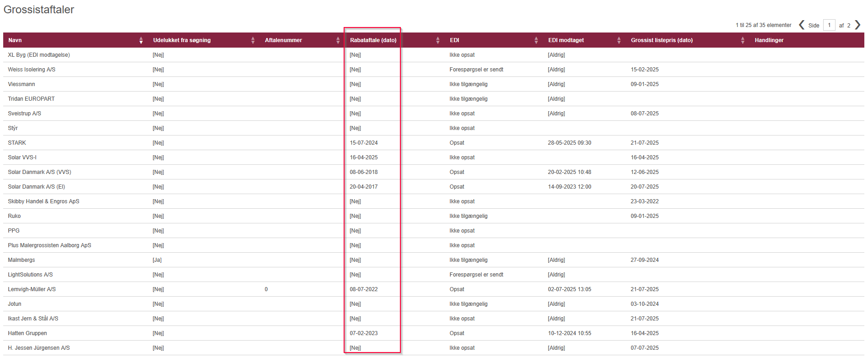This screenshot has width=868, height=358.
Task: Click rebate date 08-06-2018
Action: coord(364,172)
